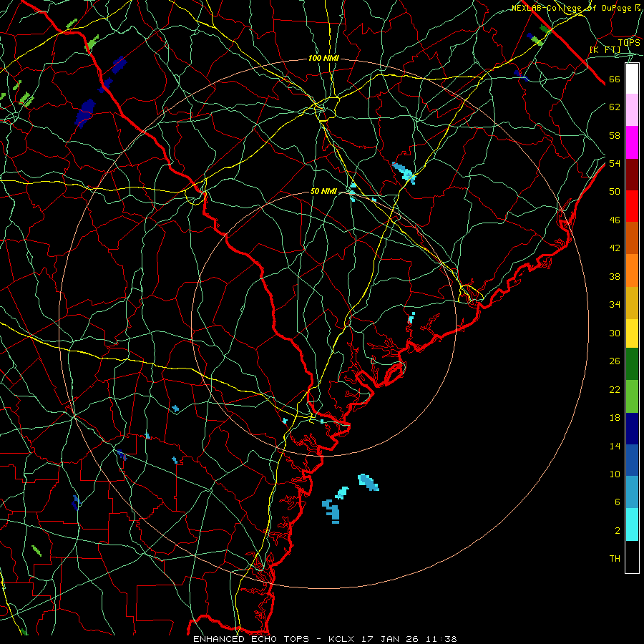
Task: Click the '38' legend label
Action: click(x=615, y=277)
